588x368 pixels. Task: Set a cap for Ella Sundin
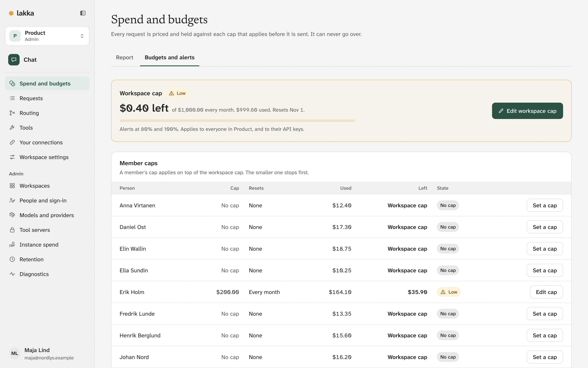point(545,270)
